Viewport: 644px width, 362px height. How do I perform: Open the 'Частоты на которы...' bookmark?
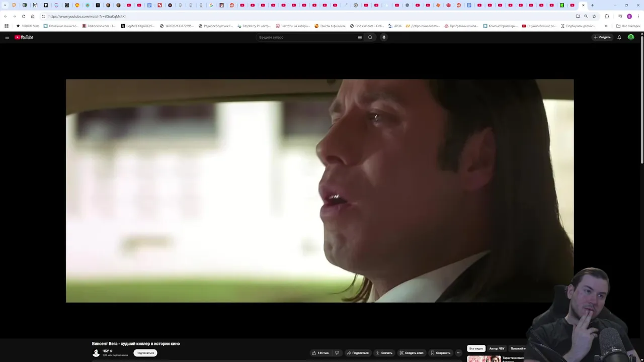tap(293, 26)
